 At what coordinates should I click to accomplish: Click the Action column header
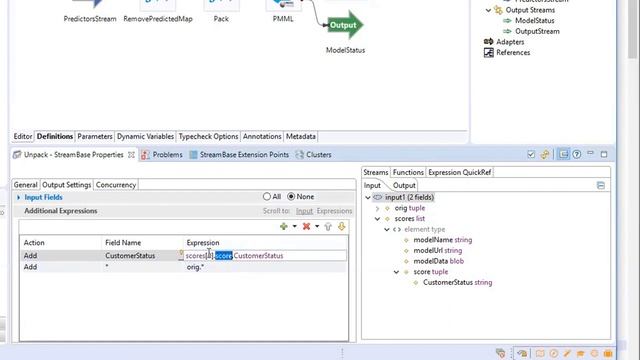(x=34, y=242)
